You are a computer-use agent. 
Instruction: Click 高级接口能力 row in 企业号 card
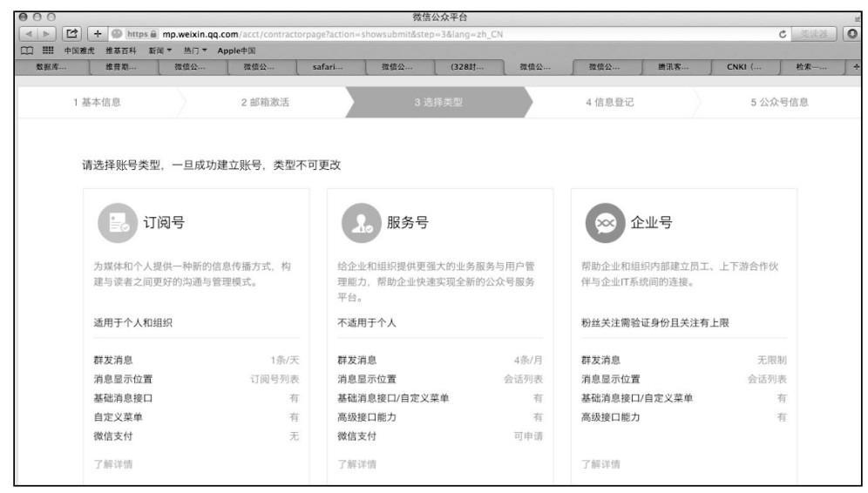683,417
